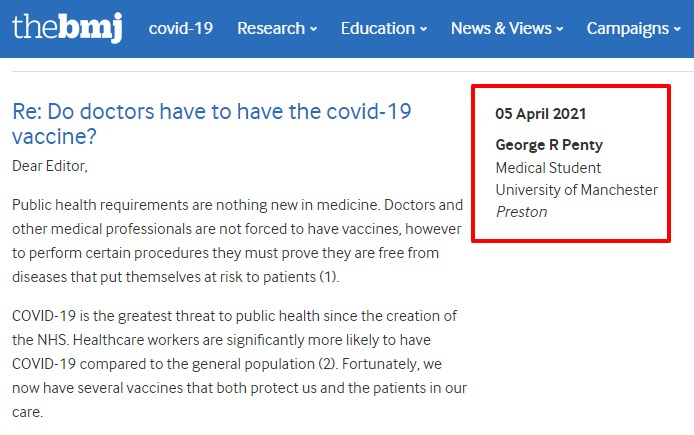Click the BMJ logo
694x435 pixels.
pyautogui.click(x=67, y=28)
